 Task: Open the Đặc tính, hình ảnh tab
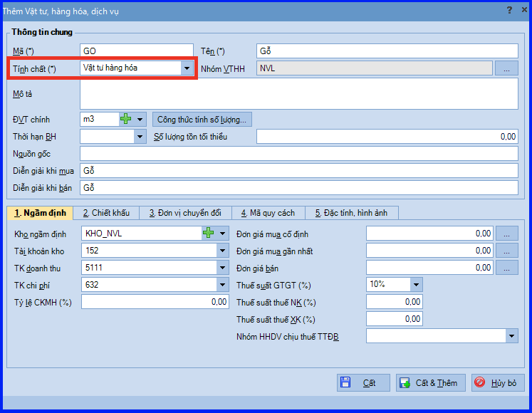tap(352, 213)
